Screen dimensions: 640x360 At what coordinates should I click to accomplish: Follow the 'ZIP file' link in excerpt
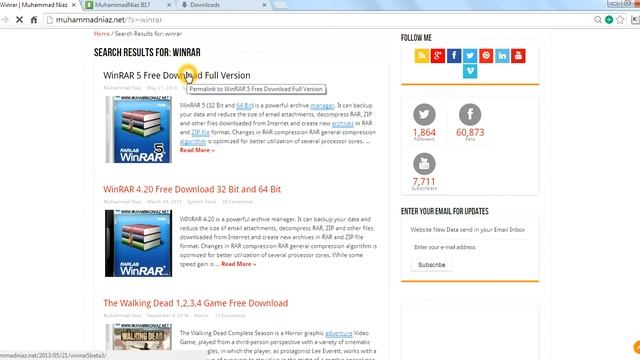(x=200, y=132)
